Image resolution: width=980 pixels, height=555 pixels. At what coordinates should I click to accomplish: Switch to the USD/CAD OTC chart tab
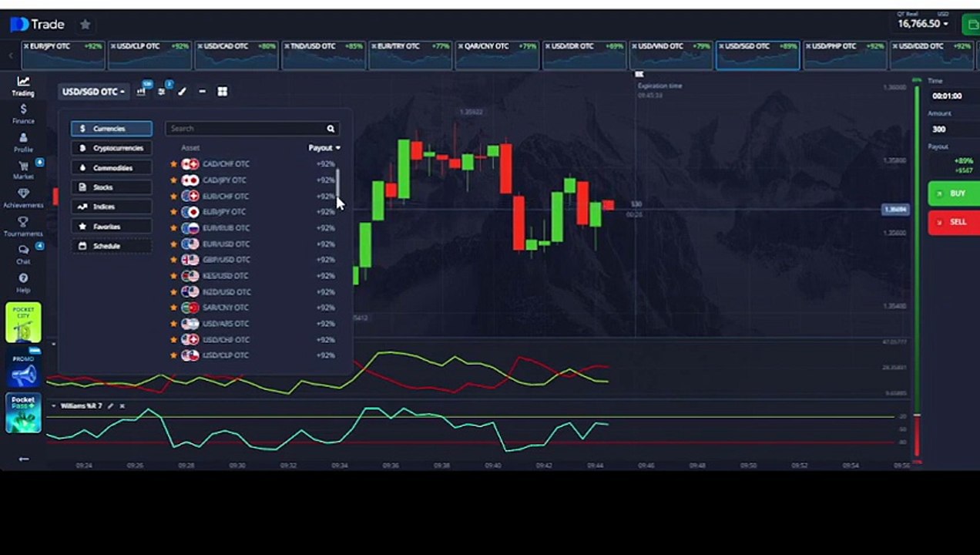237,55
